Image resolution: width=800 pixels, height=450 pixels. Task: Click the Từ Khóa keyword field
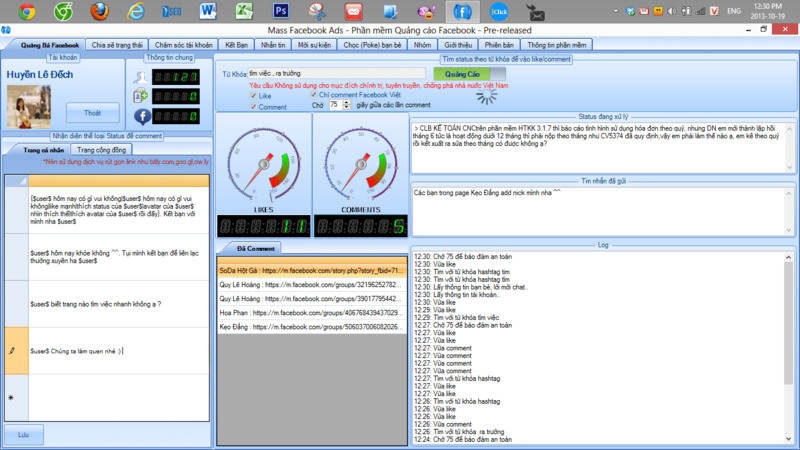[x=336, y=73]
